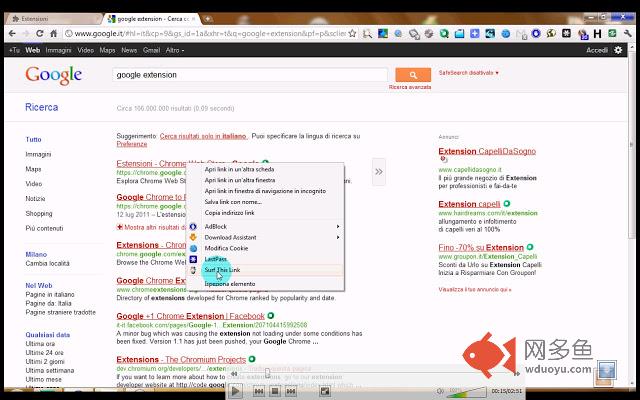
Task: Click the double-chevron preview arrow beside results
Action: (379, 172)
